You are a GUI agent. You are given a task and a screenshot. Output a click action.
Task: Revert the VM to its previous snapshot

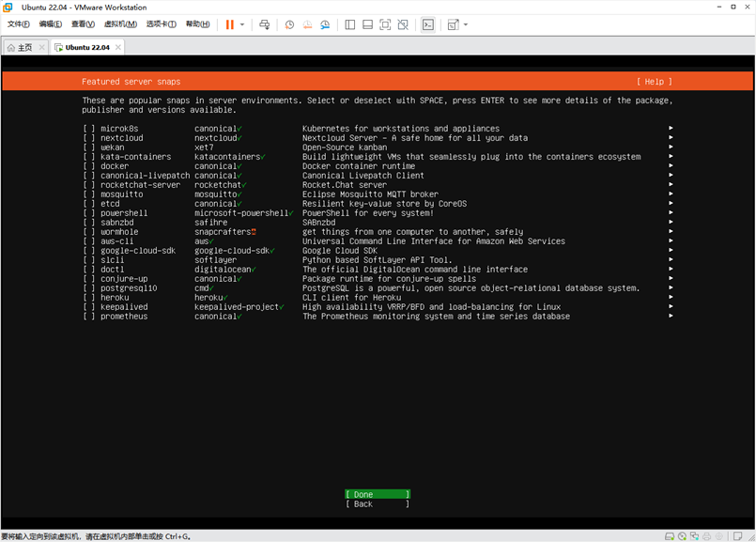point(307,24)
